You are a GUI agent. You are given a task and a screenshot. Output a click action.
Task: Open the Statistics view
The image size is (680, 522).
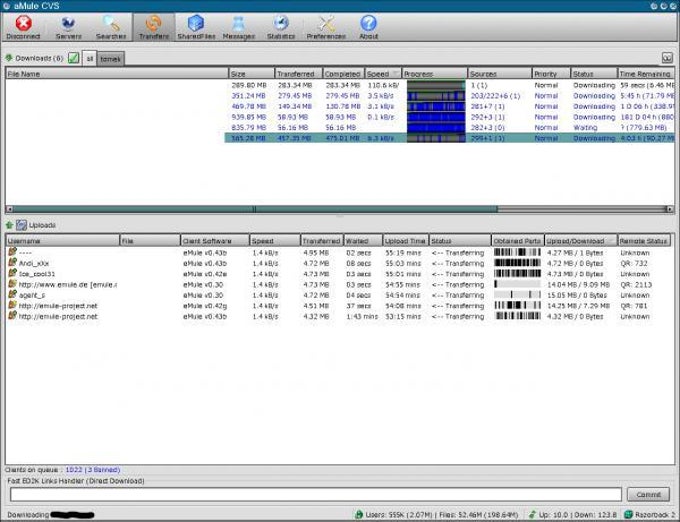(x=281, y=27)
